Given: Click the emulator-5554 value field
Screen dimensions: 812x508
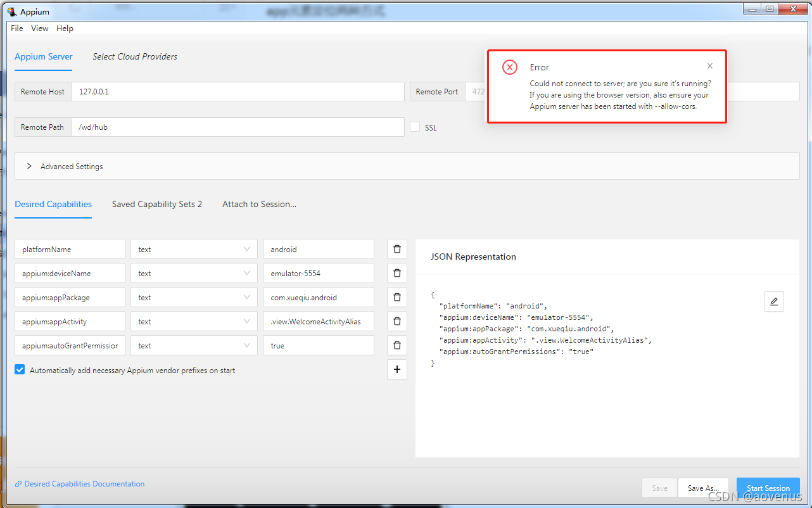Looking at the screenshot, I should [319, 273].
